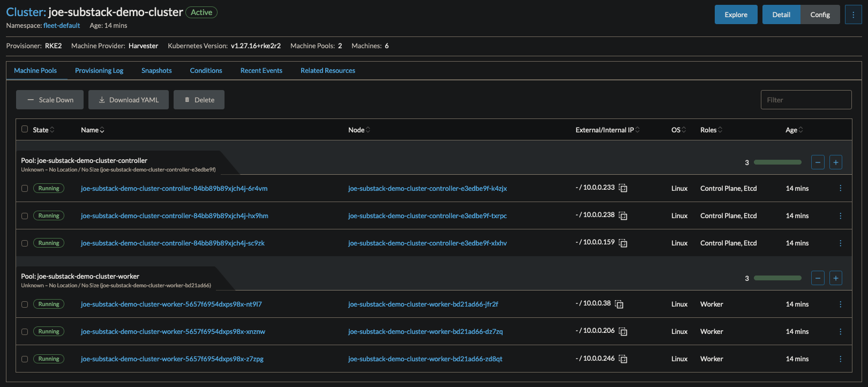Focus the Filter text field

pos(806,100)
